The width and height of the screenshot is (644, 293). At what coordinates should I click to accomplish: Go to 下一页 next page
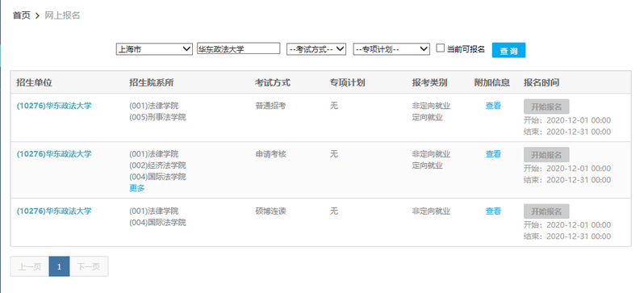tap(89, 266)
